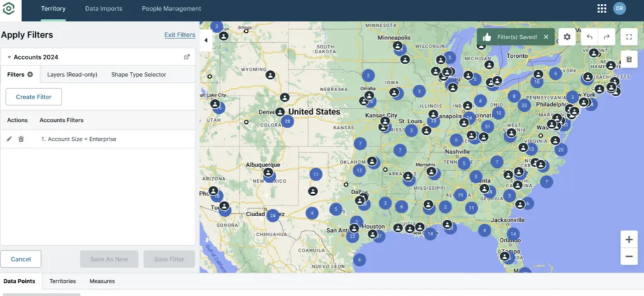Zoom out on the map

[x=629, y=256]
